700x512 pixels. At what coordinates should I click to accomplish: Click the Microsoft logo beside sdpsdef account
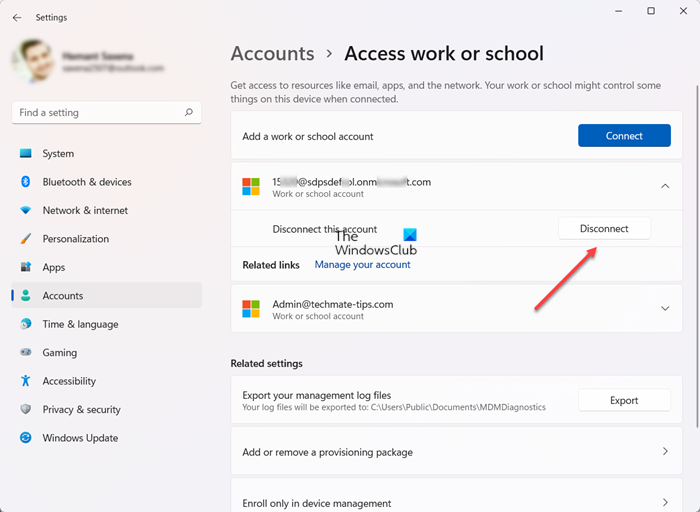click(x=251, y=187)
